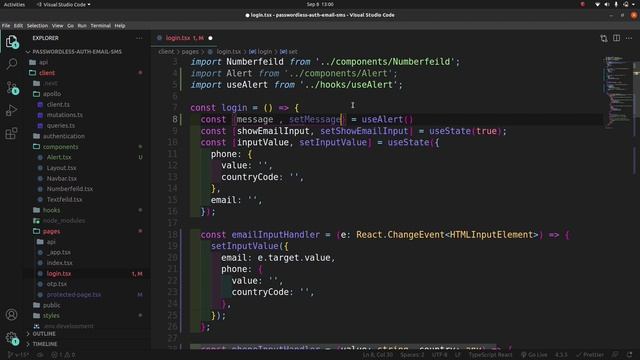Open the Visual Studio Code app menu
The image size is (640, 360).
(64, 4)
